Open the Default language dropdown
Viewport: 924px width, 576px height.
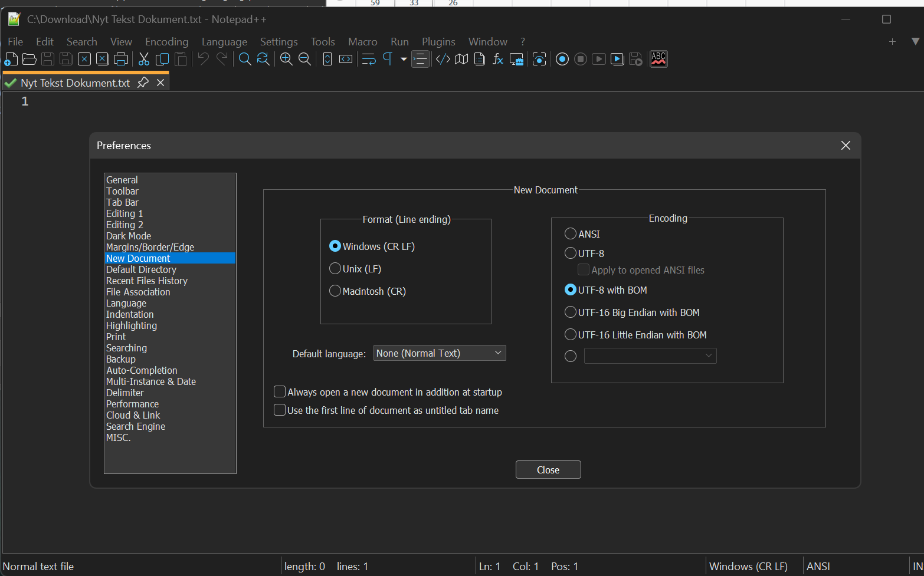click(440, 353)
